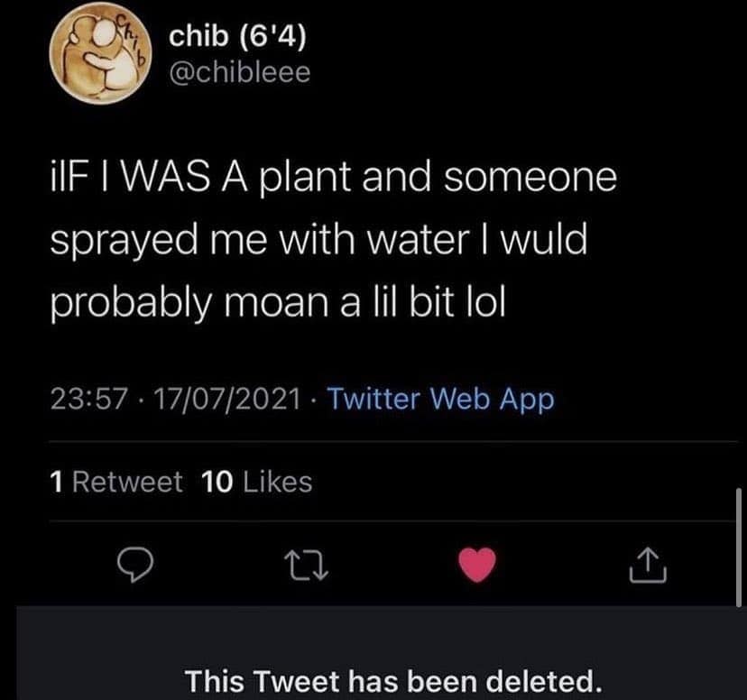
Task: Click the 'This Tweet has been deleted.' banner
Action: pos(392,678)
